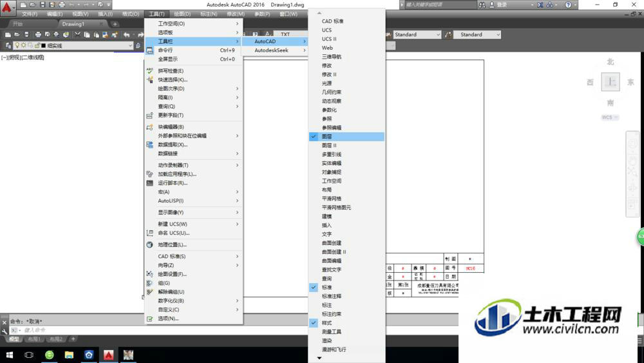Add a new layout with plus button
The image size is (644, 363).
tap(73, 339)
